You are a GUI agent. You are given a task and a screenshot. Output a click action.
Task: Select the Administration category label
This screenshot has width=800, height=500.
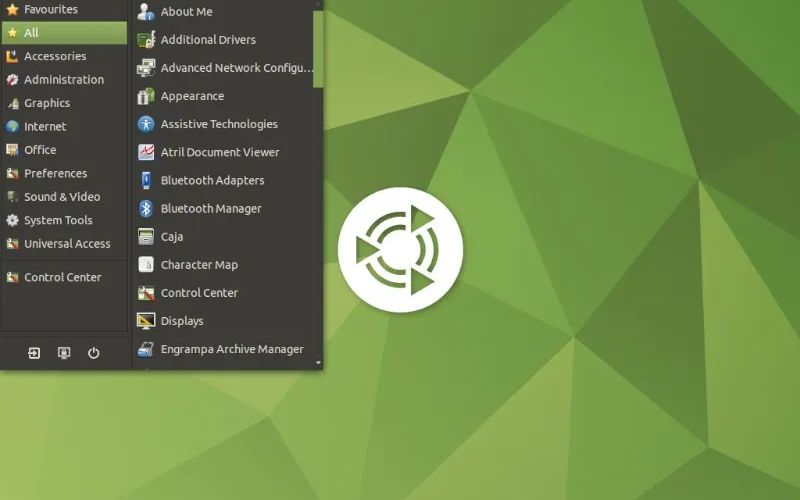pos(64,80)
